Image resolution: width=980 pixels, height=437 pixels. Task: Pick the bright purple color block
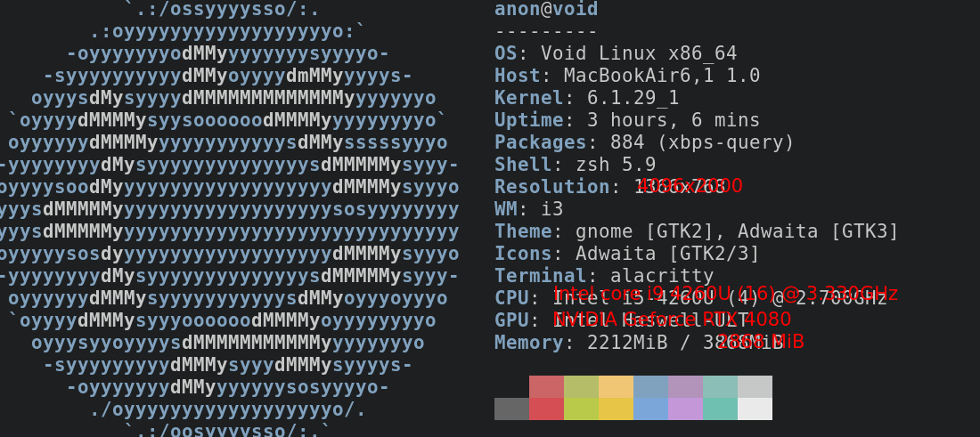(685, 409)
